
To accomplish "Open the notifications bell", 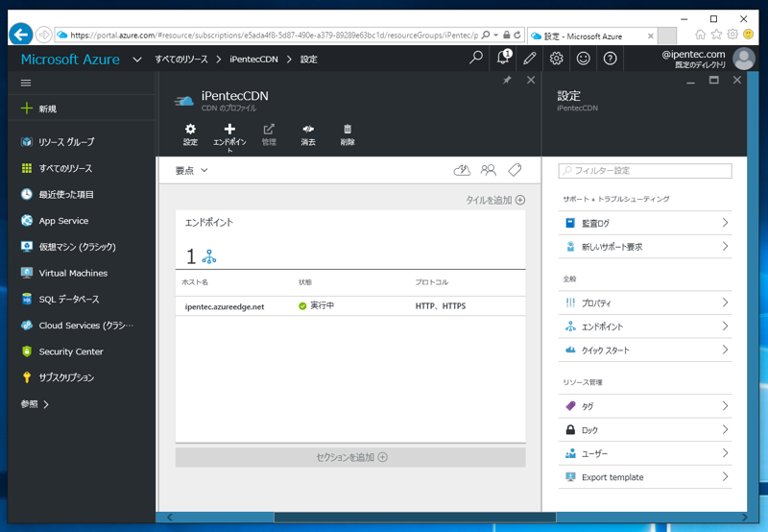I will tap(503, 58).
